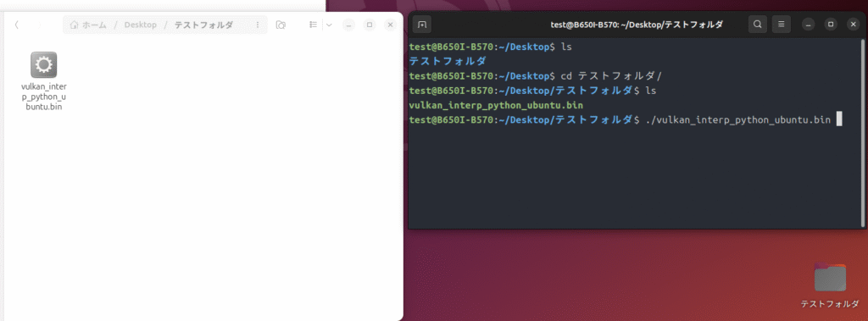Select the テストフォルダ folder icon on desktop
Screen dimensions: 868x321
point(830,278)
